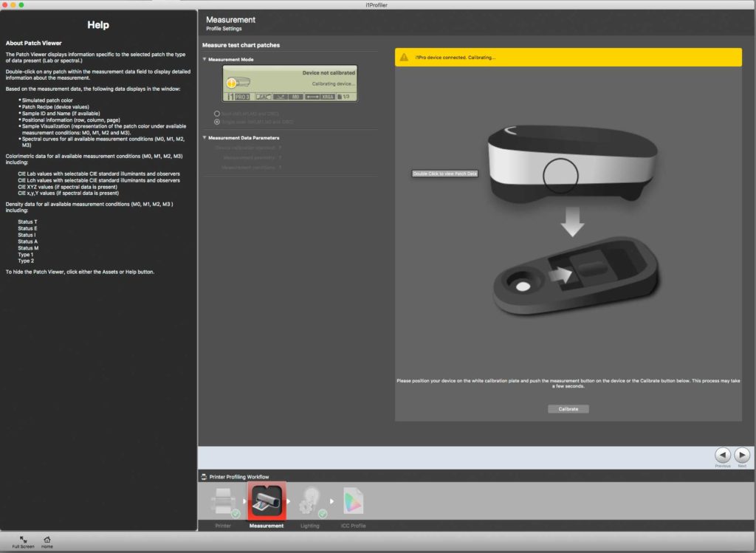The width and height of the screenshot is (756, 553).
Task: Click the yellow i1Pro device connected banner
Action: click(568, 58)
